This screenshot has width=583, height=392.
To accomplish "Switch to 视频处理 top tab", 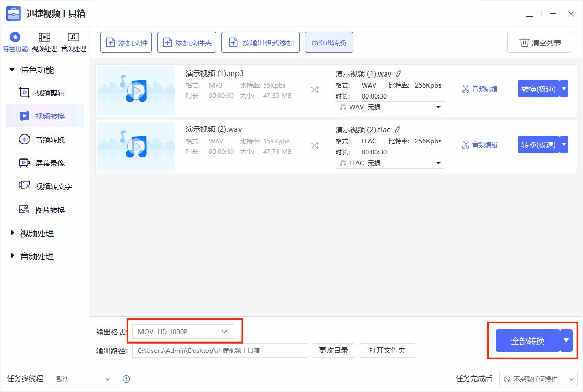I will tap(44, 42).
